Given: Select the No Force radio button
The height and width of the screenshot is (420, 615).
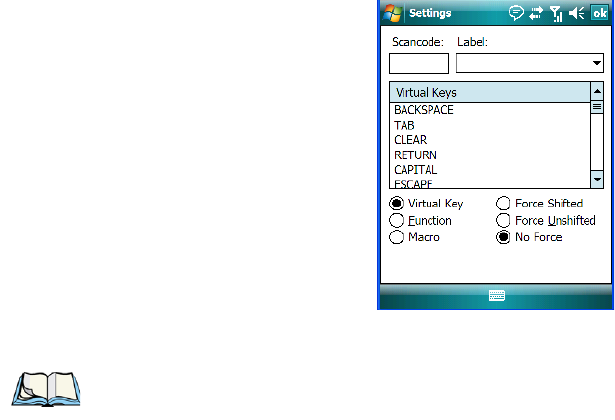Looking at the screenshot, I should tap(503, 237).
